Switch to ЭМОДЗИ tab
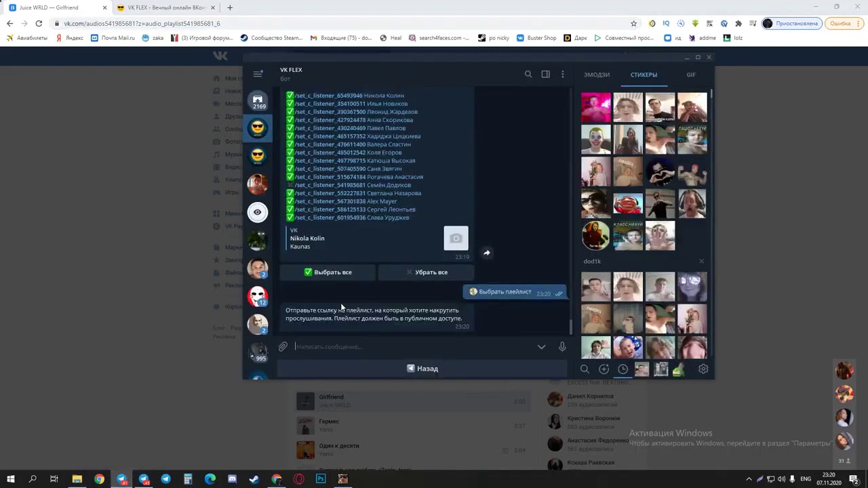 coord(597,75)
